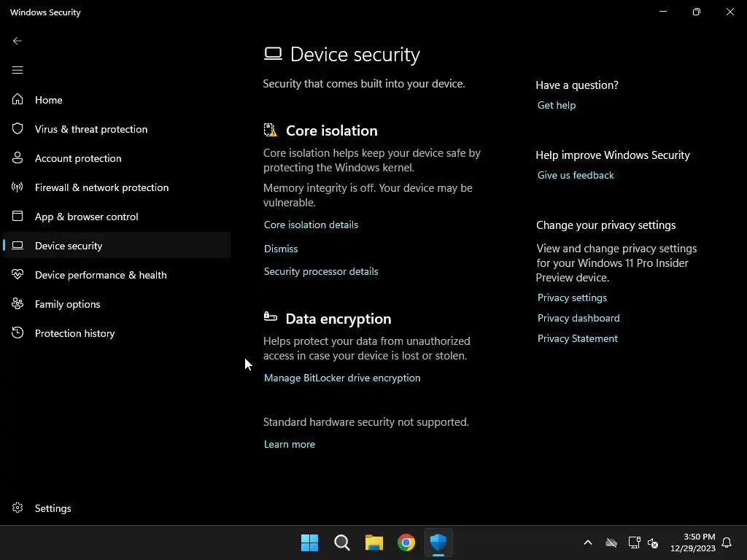The width and height of the screenshot is (747, 560).
Task: Open Privacy dashboard link
Action: [x=578, y=318]
